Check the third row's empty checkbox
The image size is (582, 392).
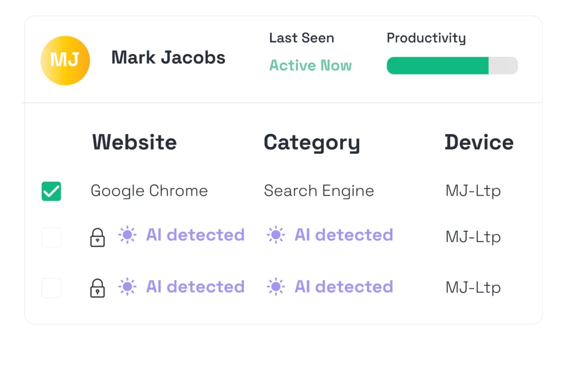click(x=51, y=288)
